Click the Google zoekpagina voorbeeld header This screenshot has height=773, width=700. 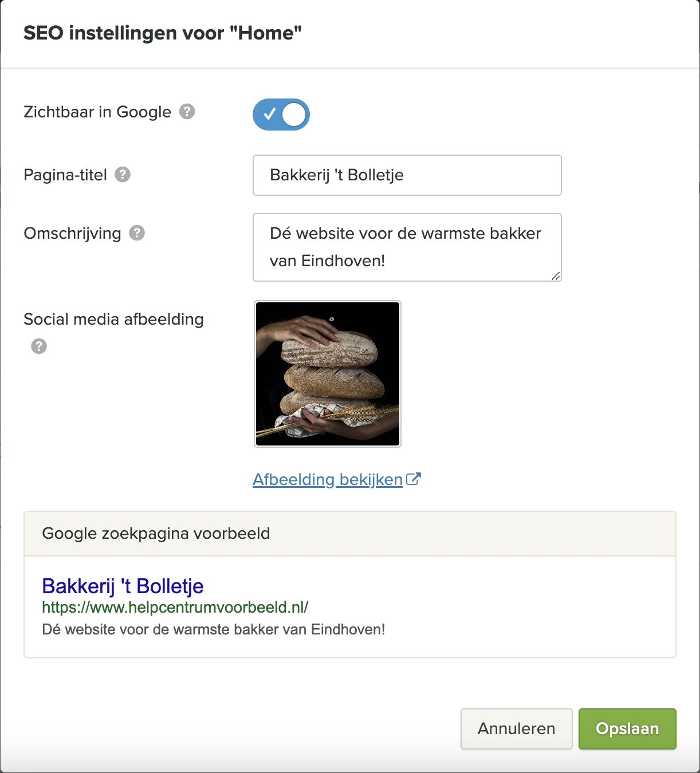350,534
